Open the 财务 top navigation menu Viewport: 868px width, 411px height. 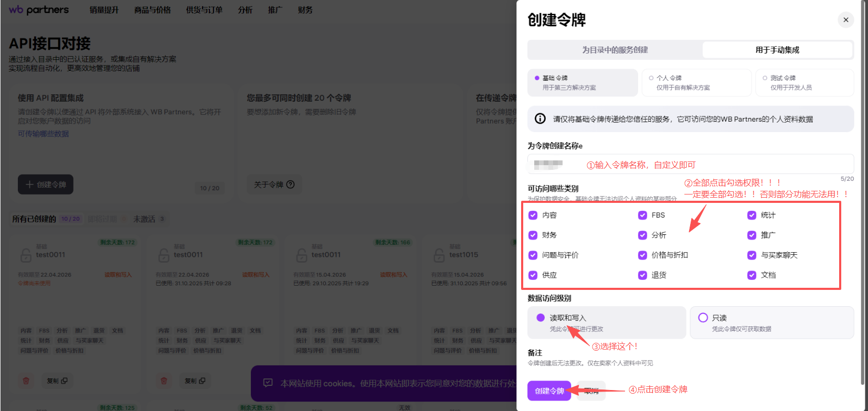click(305, 10)
